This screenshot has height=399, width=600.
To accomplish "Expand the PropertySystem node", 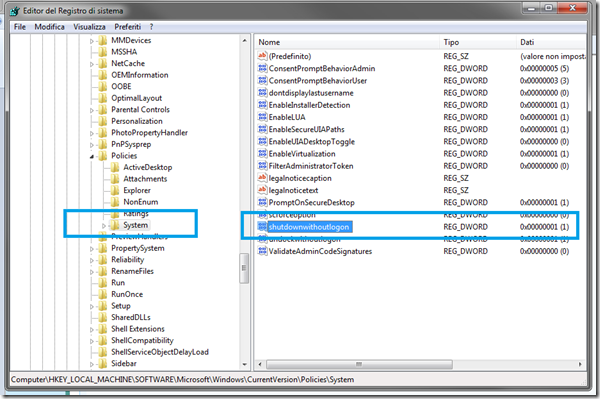I will (92, 249).
